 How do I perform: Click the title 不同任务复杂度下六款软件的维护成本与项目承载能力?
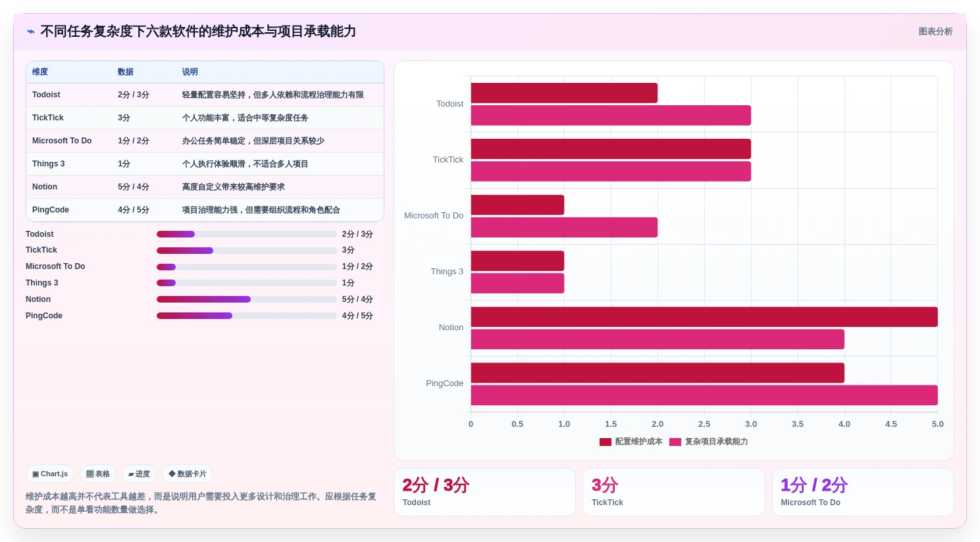pyautogui.click(x=198, y=32)
